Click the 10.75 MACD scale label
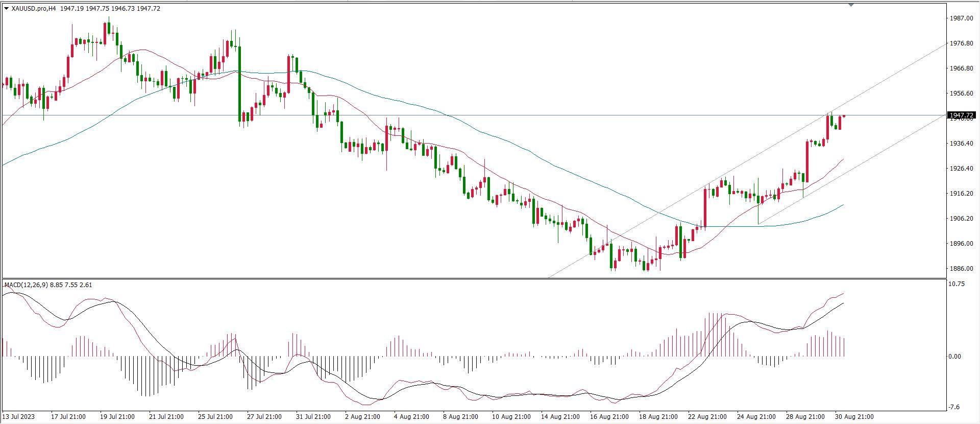 [957, 284]
